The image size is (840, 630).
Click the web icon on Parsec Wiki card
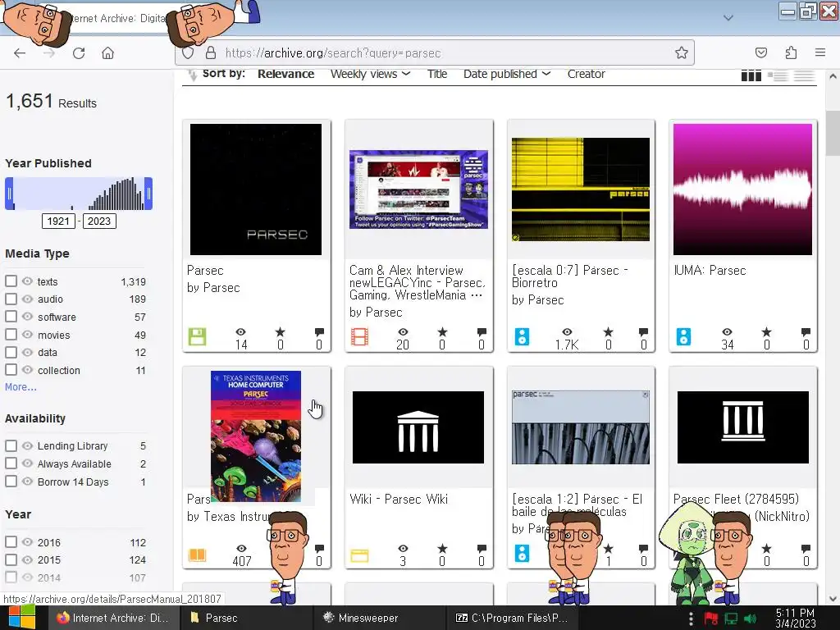pos(359,555)
